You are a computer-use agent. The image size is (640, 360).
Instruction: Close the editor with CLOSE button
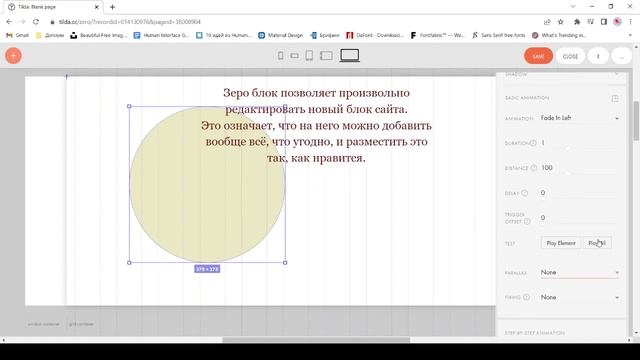point(570,56)
